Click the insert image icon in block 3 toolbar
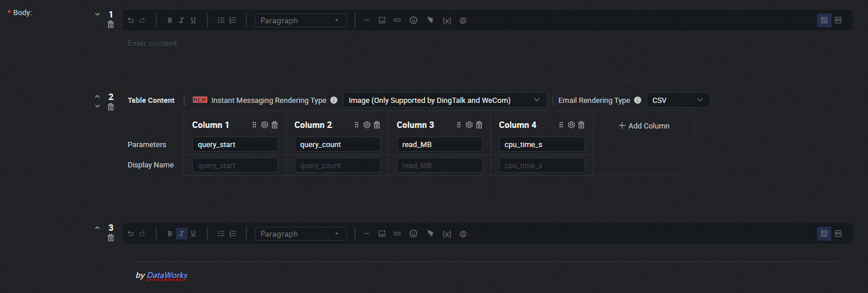Screen dimensions: 868x293 [x=382, y=234]
